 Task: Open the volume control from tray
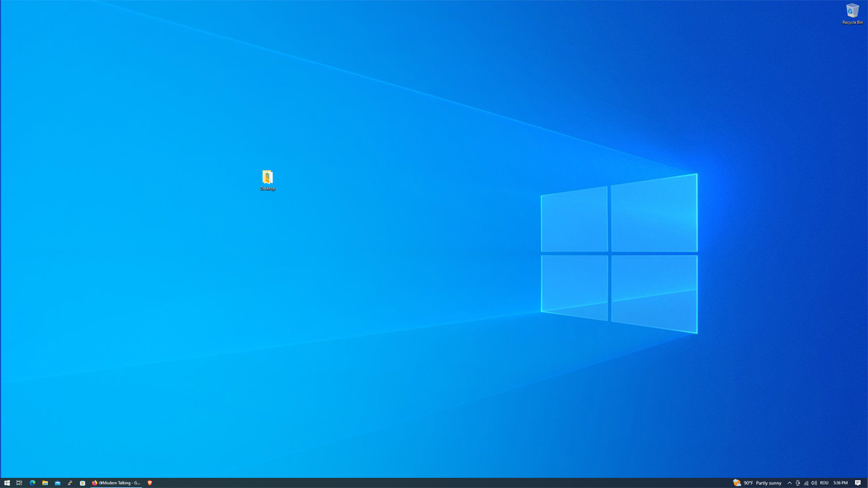click(814, 482)
